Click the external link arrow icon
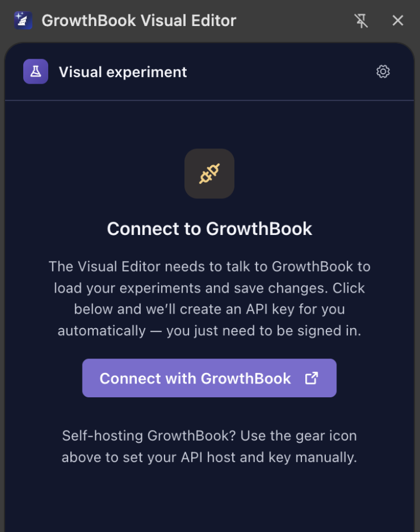The image size is (420, 532). [x=311, y=378]
